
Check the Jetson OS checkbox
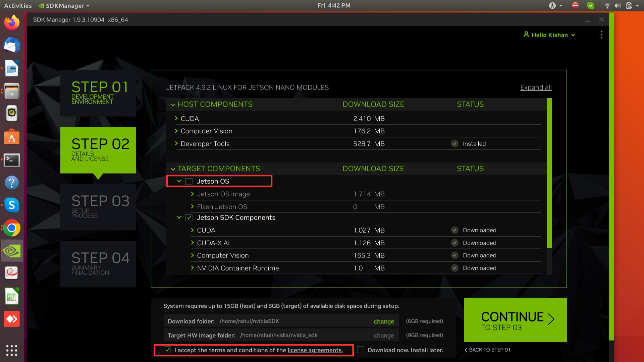coord(189,181)
